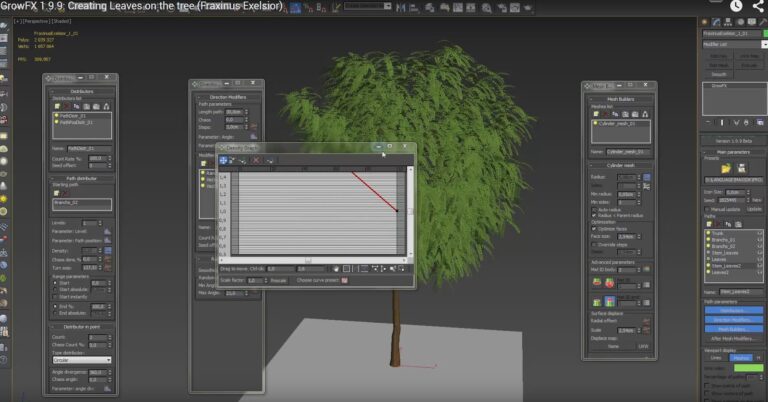Click the Rescale button in graph window
Screen dimensions: 768x402
279,281
